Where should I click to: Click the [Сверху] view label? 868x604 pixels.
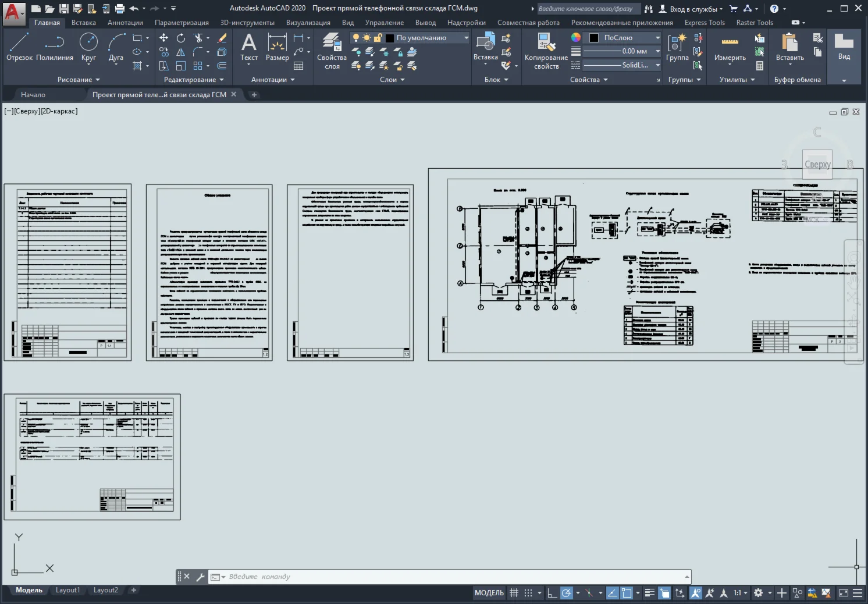(27, 111)
